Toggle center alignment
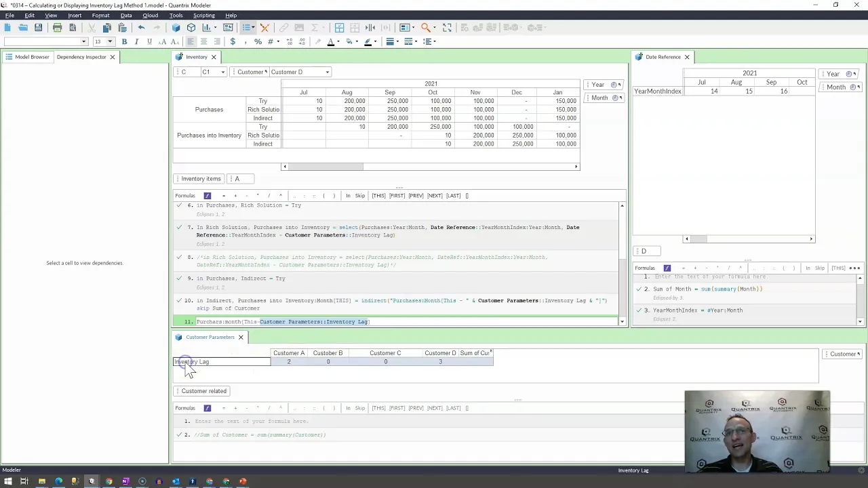This screenshot has height=488, width=868. (x=203, y=42)
